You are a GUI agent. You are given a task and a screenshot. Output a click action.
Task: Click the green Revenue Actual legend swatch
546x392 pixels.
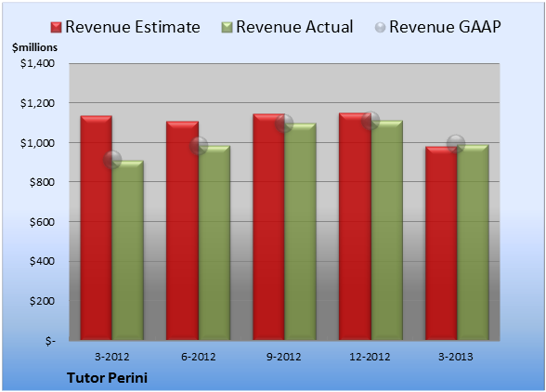[227, 28]
